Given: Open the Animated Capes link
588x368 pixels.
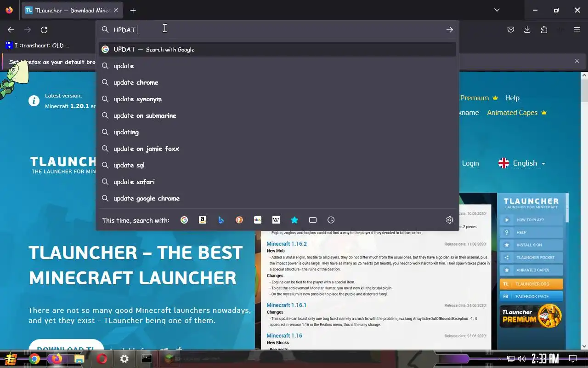Looking at the screenshot, I should (517, 112).
